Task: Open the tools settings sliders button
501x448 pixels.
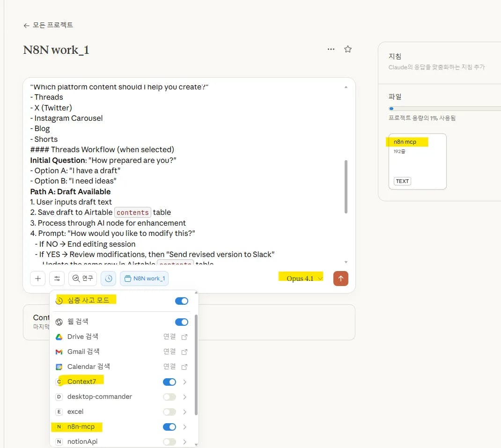Action: (57, 279)
